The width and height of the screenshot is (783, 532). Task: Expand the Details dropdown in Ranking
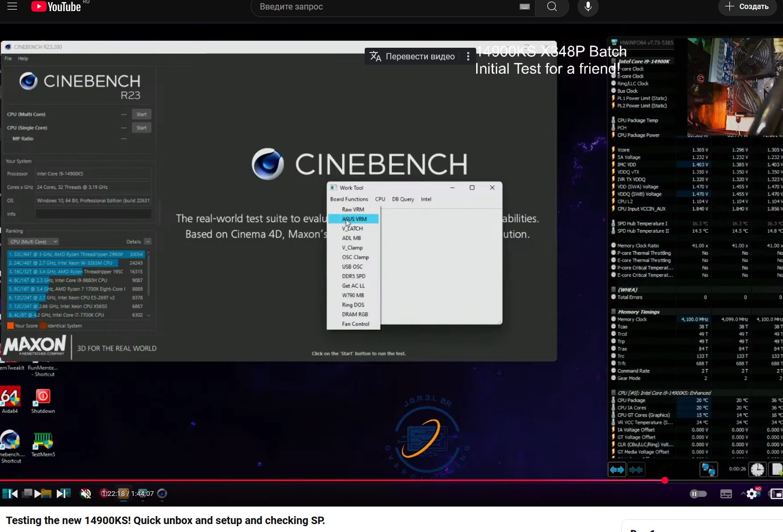click(147, 242)
